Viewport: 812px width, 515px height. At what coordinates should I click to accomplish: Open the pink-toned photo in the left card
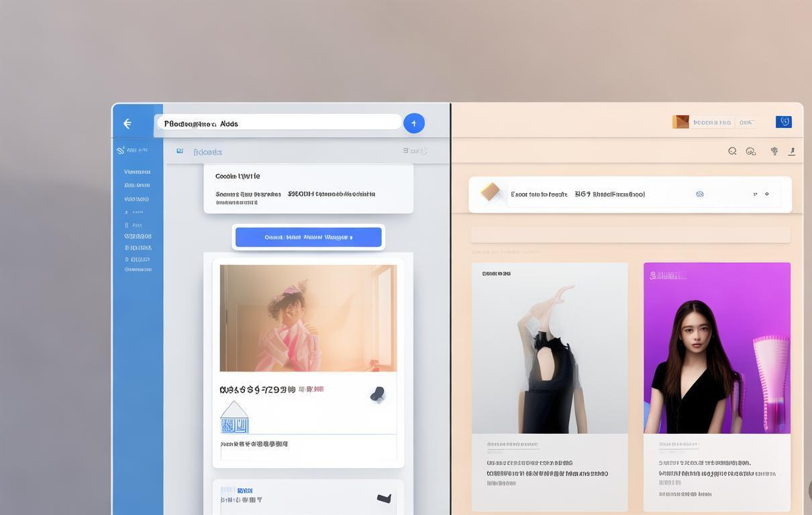pos(309,318)
